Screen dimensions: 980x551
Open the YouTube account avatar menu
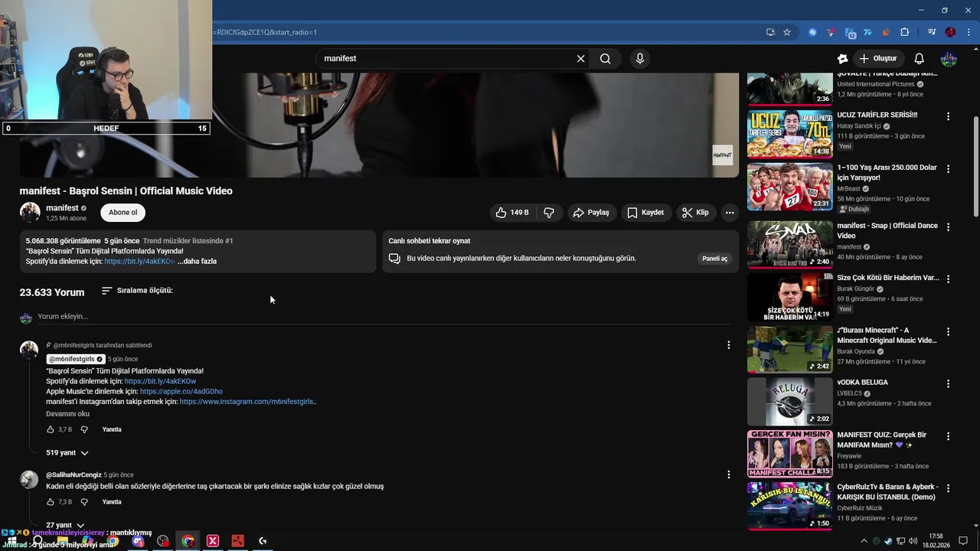[x=949, y=58]
